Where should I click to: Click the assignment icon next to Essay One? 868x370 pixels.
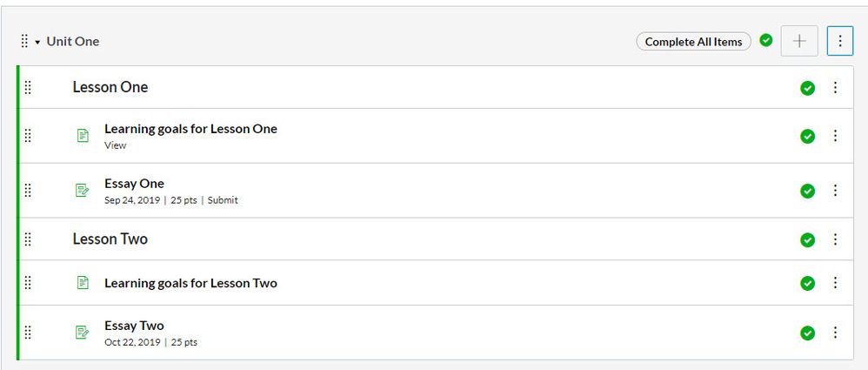83,191
